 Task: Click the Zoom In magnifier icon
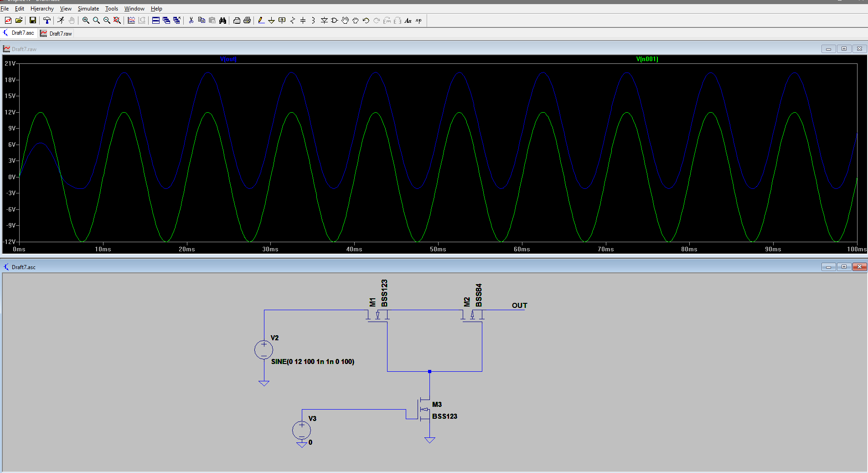click(x=86, y=20)
